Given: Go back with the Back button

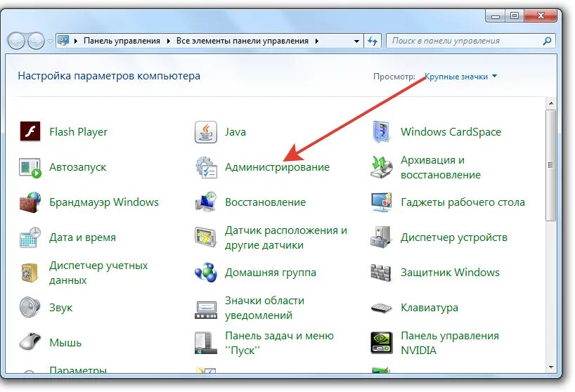Looking at the screenshot, I should [16, 41].
